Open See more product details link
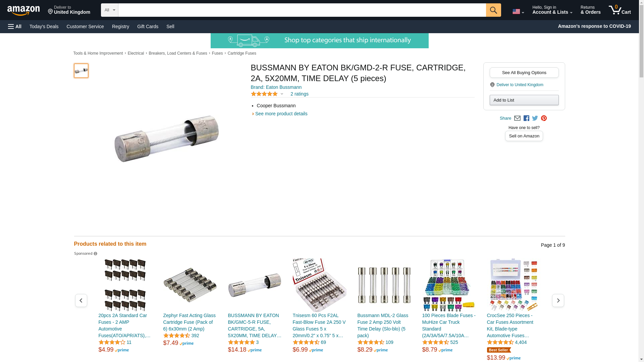644x362 pixels. pyautogui.click(x=281, y=114)
